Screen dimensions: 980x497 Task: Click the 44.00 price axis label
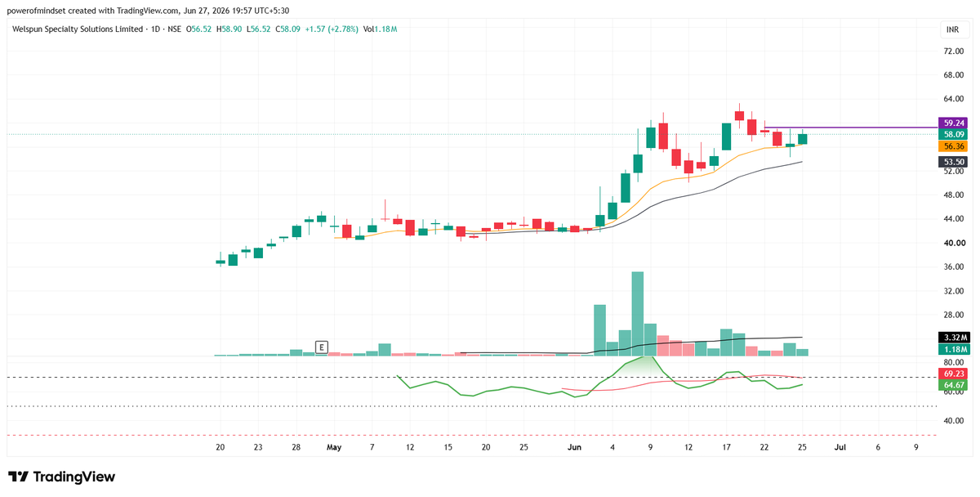click(954, 219)
